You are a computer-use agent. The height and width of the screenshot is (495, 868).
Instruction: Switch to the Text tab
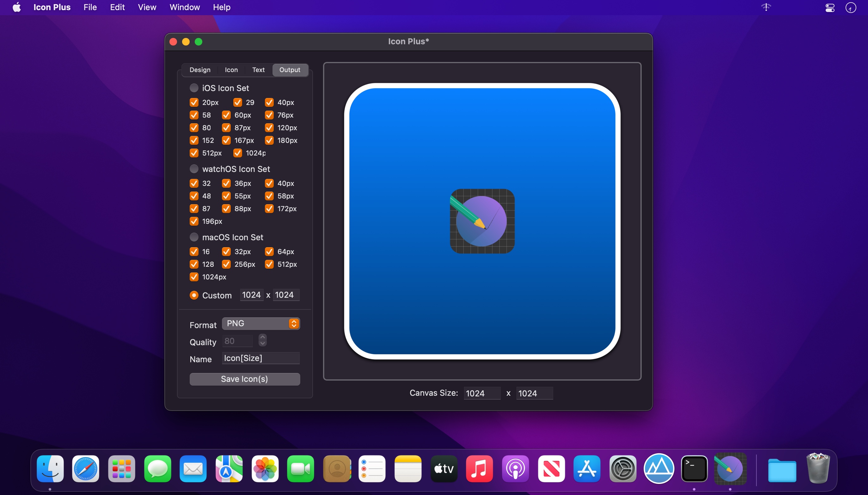coord(258,70)
